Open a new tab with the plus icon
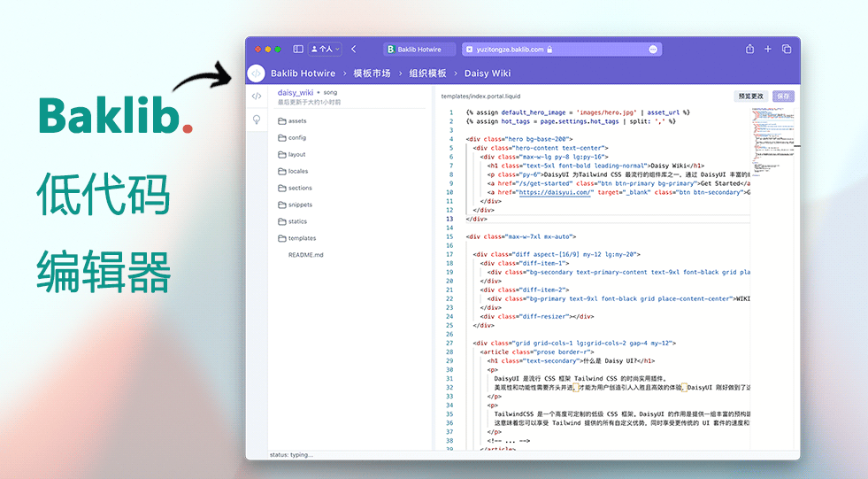 (768, 50)
